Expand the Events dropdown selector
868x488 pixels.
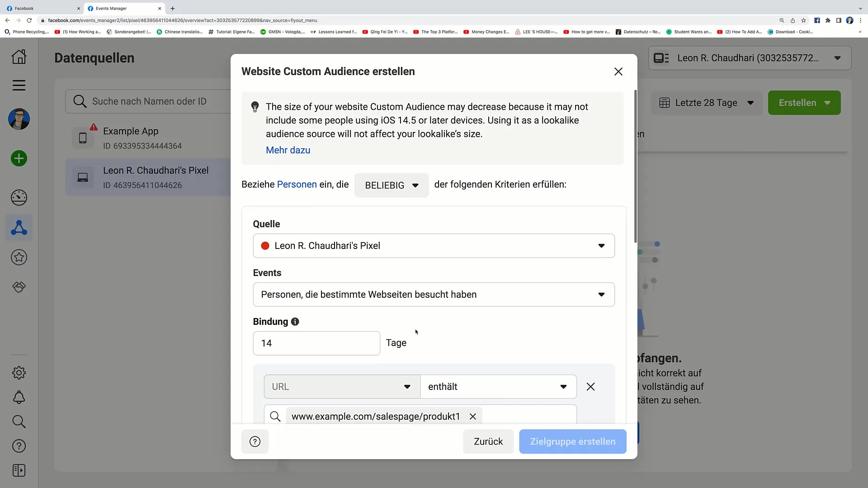pyautogui.click(x=602, y=294)
